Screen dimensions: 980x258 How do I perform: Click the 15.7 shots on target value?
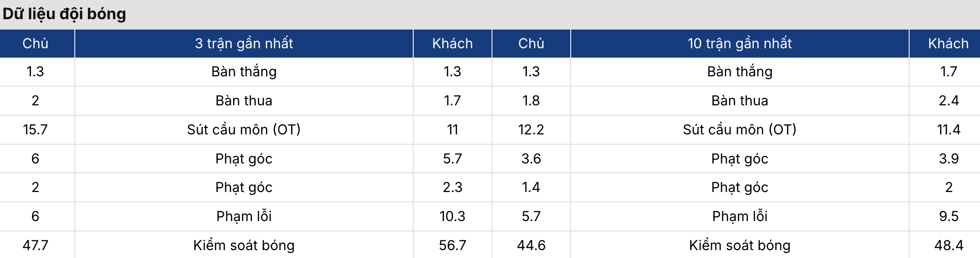tap(35, 129)
